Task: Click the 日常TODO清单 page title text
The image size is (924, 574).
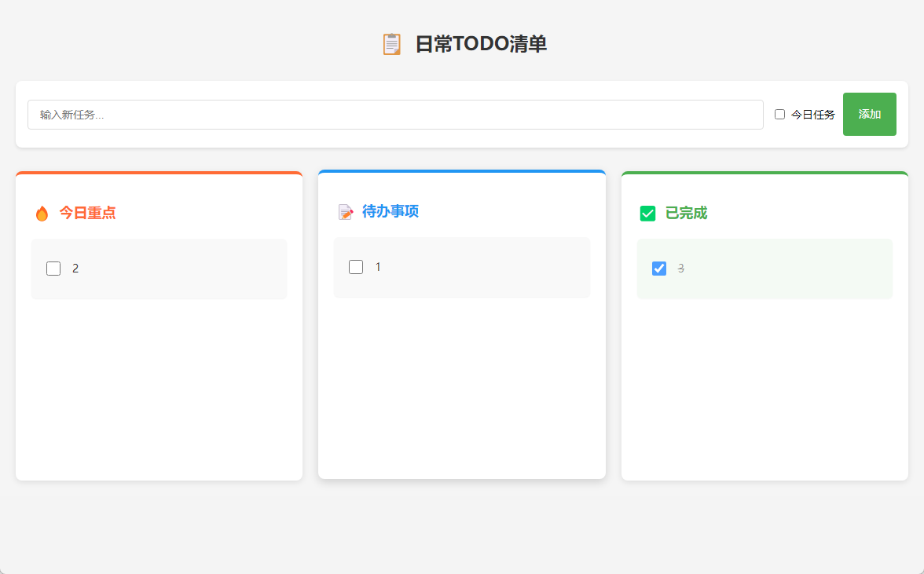Action: coord(481,45)
